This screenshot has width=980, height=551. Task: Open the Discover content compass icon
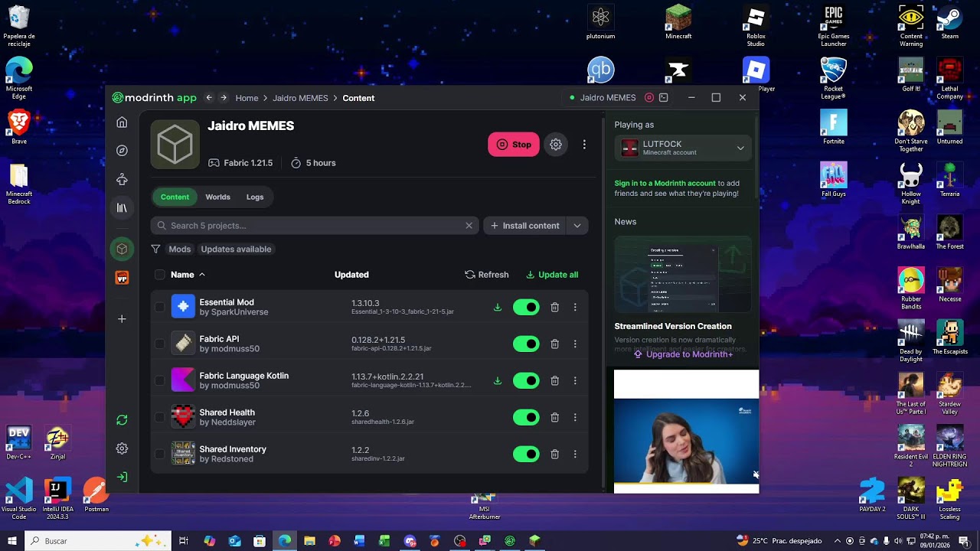122,151
